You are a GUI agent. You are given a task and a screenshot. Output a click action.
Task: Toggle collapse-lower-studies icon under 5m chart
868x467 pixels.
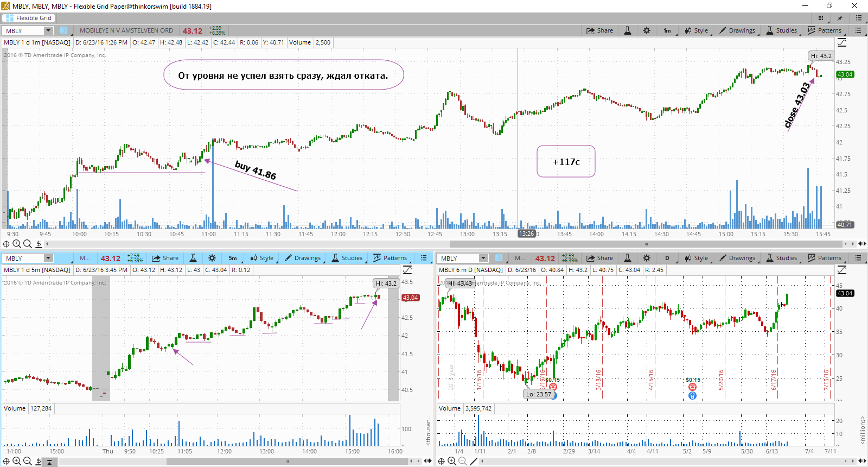pyautogui.click(x=49, y=462)
